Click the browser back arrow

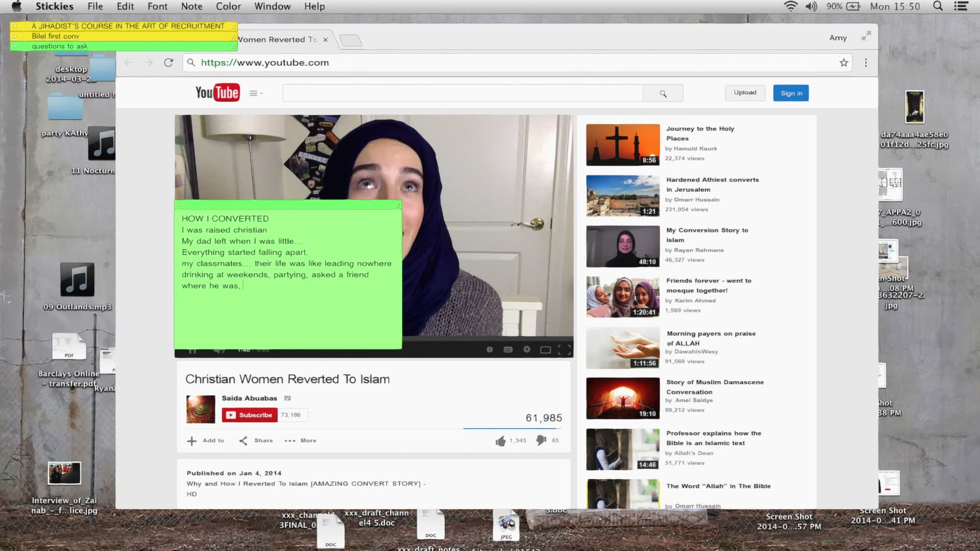coord(129,62)
